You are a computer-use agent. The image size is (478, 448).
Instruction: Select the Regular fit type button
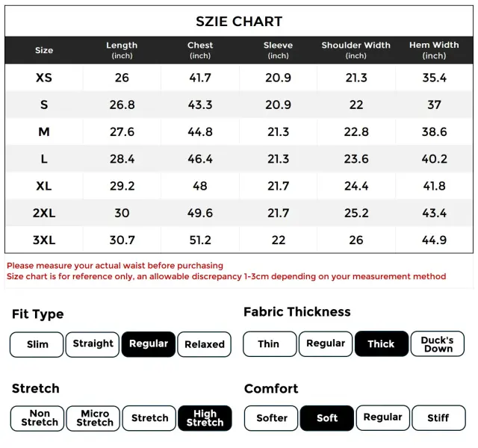pos(149,344)
